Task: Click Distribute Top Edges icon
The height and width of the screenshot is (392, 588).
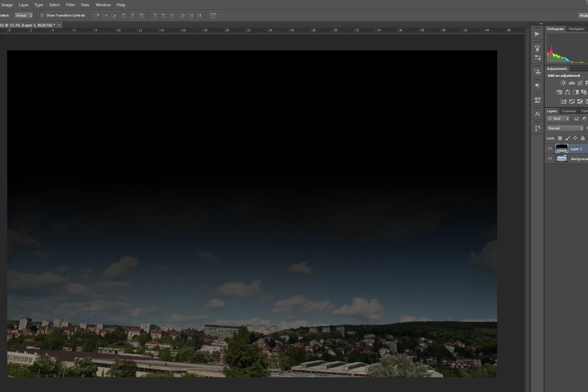Action: (155, 15)
